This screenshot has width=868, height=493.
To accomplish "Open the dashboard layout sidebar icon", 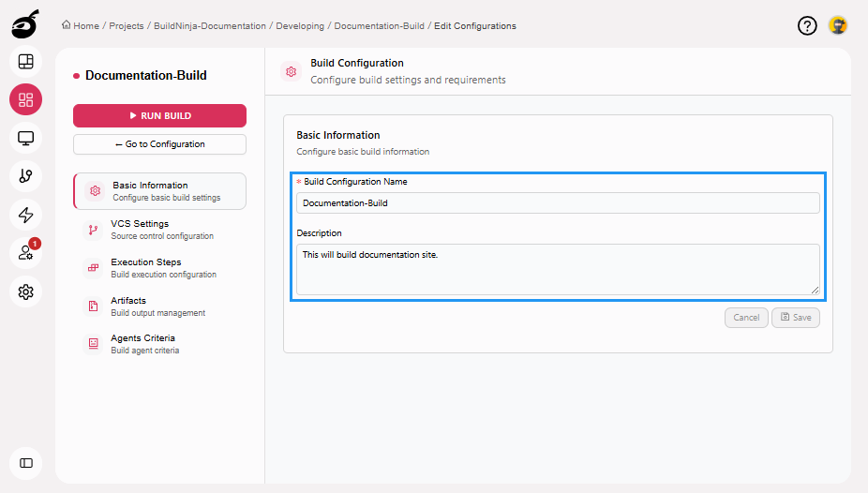I will (25, 62).
